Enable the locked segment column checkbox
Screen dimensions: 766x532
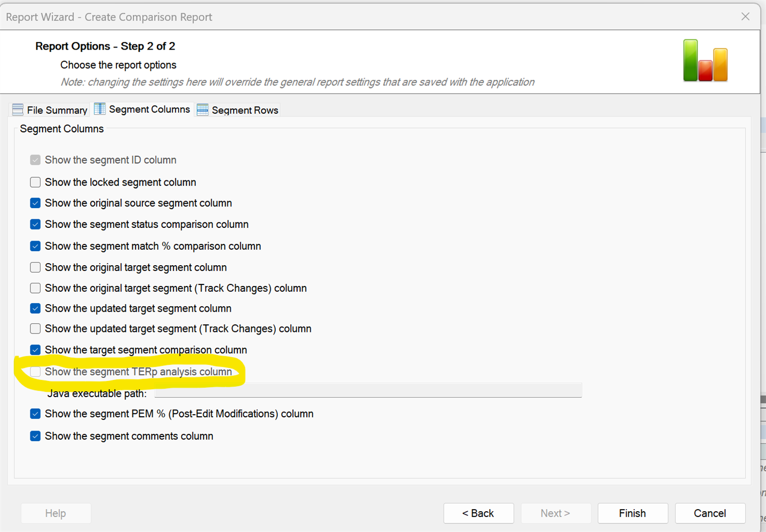35,182
